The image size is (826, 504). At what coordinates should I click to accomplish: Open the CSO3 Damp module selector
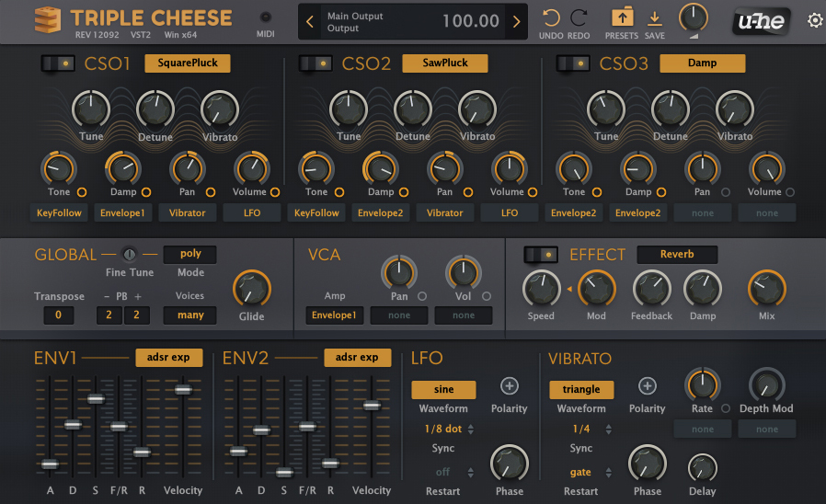(702, 63)
